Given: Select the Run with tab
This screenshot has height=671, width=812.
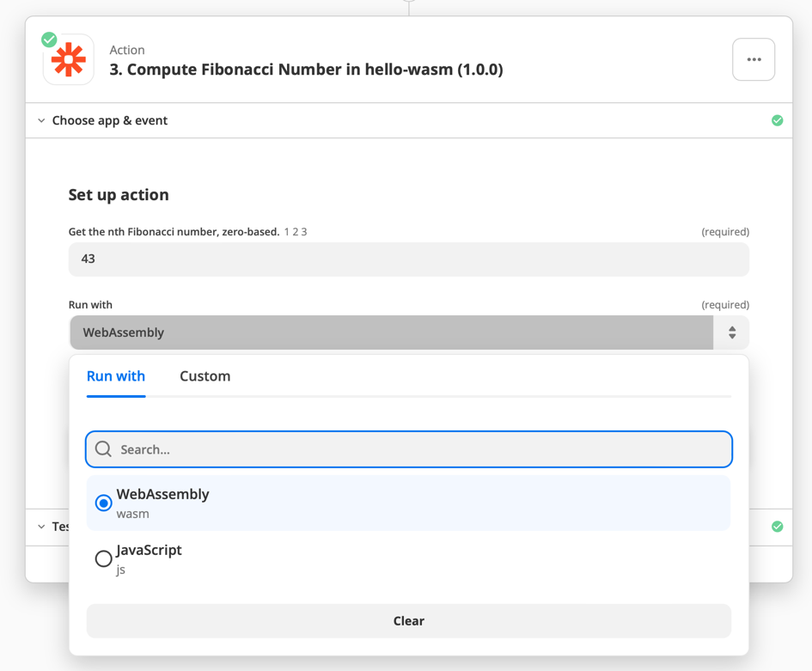Looking at the screenshot, I should click(116, 376).
